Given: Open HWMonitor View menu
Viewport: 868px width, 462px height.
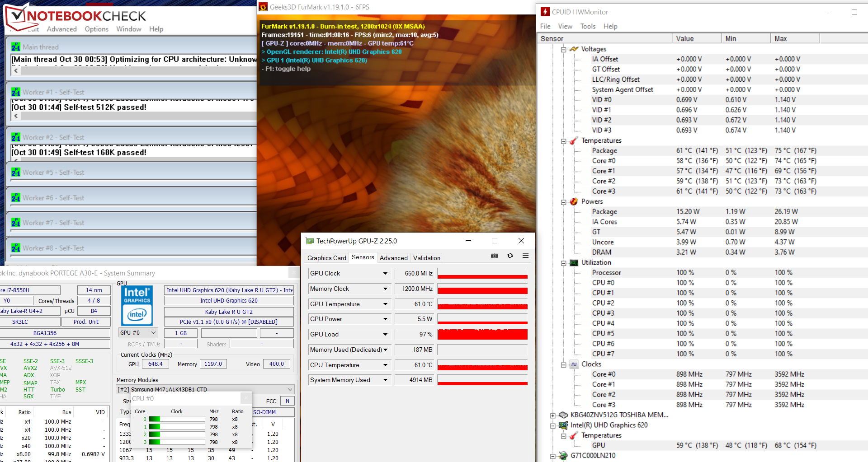Looking at the screenshot, I should 565,26.
